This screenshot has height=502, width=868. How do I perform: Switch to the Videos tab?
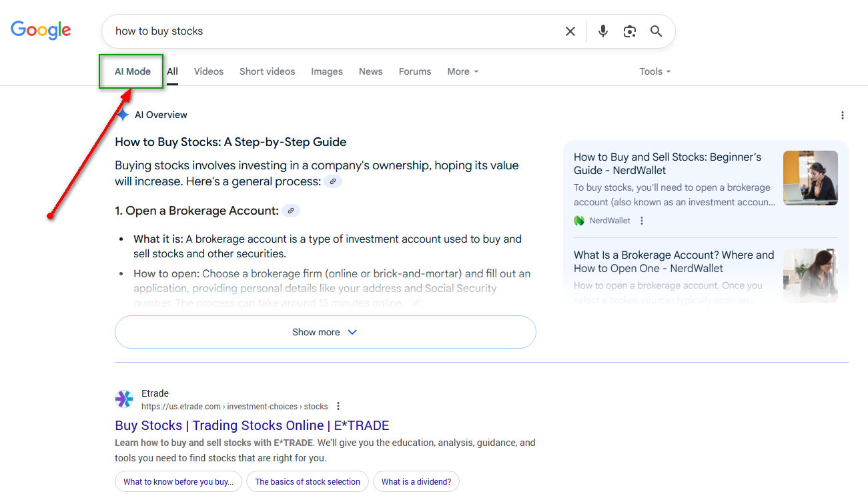(x=209, y=71)
